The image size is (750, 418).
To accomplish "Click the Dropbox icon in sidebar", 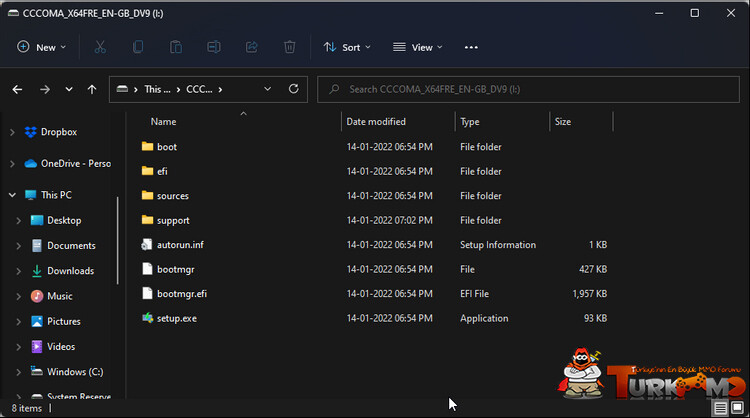I will click(x=31, y=132).
